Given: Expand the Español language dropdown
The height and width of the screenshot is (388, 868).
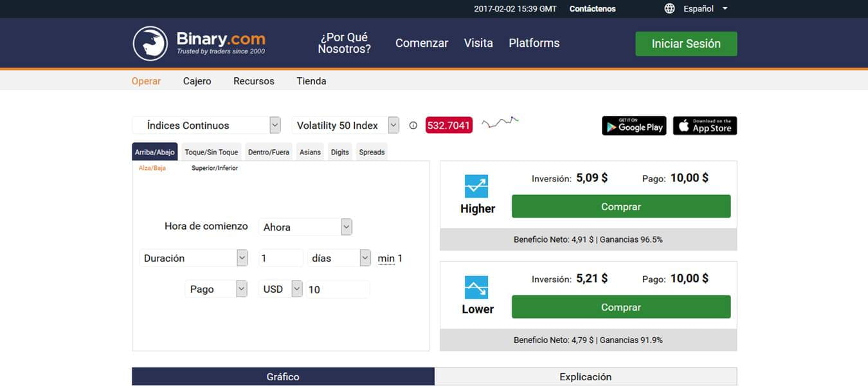Looking at the screenshot, I should tap(705, 9).
